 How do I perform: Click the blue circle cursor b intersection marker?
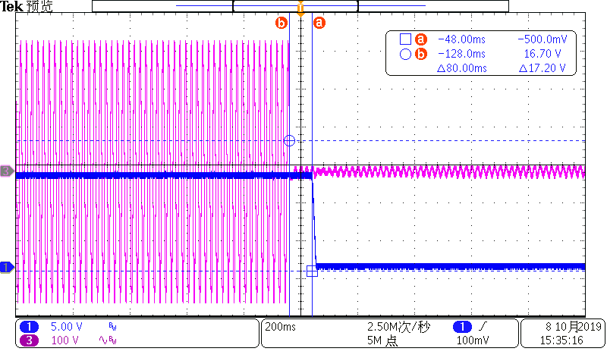pyautogui.click(x=288, y=140)
